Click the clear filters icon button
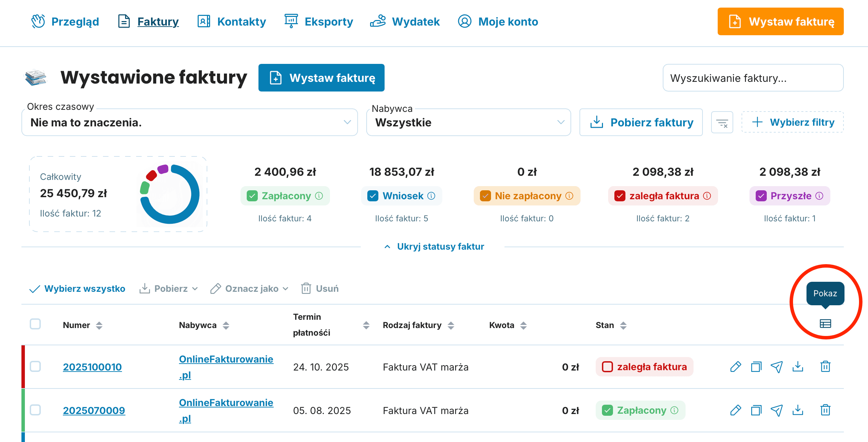The width and height of the screenshot is (868, 442). coord(722,123)
